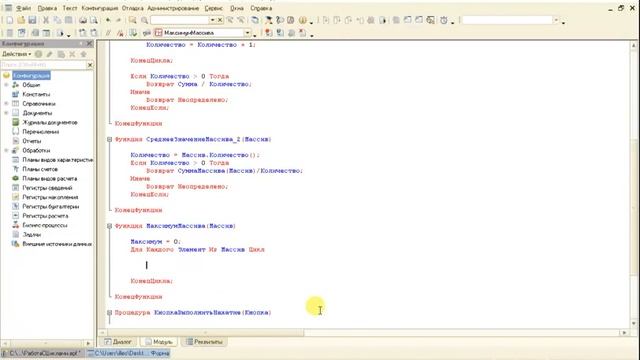Switch to the Реквизиты tab
The width and height of the screenshot is (640, 360).
[x=204, y=342]
